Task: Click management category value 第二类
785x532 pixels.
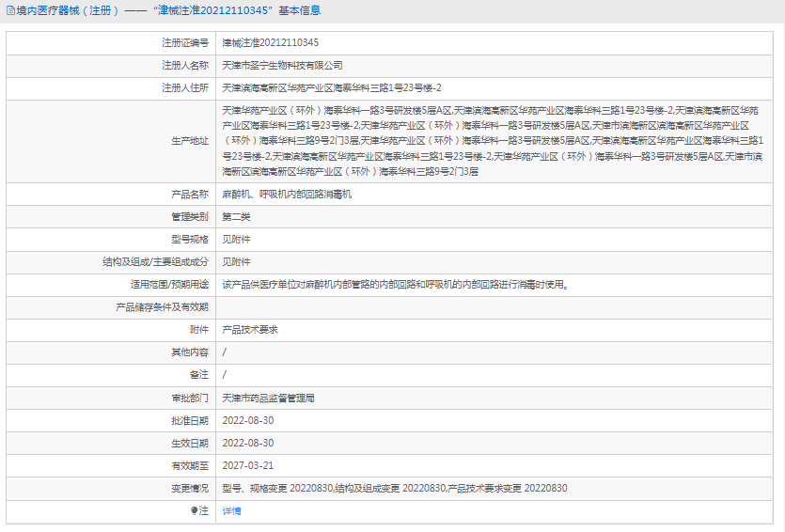Action: click(236, 216)
